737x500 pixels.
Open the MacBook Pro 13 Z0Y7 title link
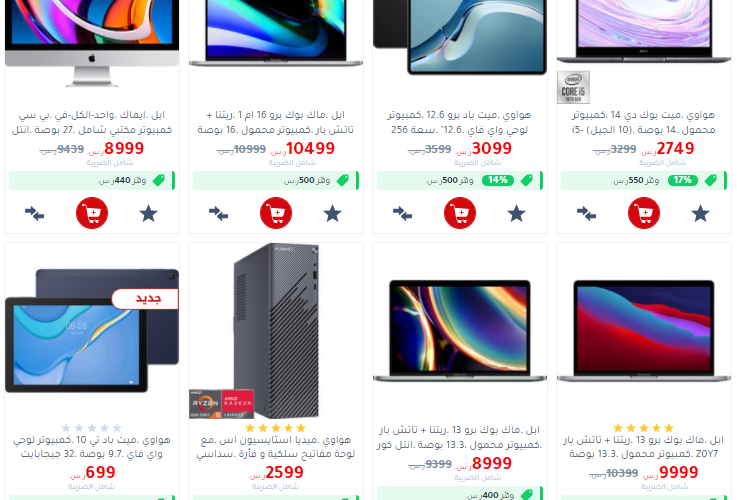(643, 447)
